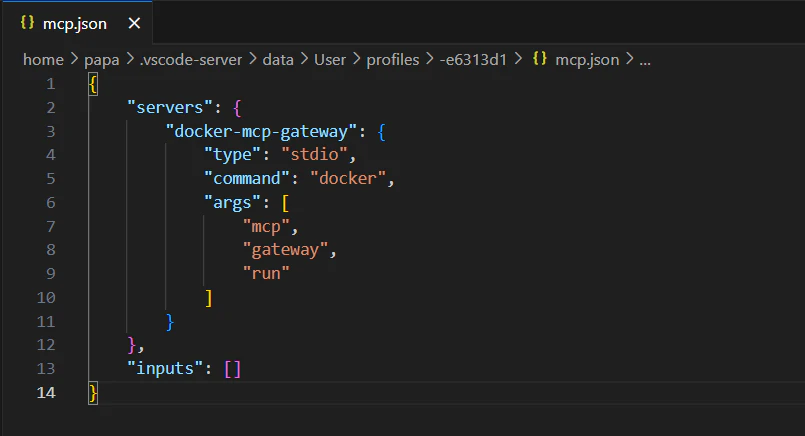The height and width of the screenshot is (436, 805).
Task: Click opening bracket after "args"
Action: coord(285,203)
